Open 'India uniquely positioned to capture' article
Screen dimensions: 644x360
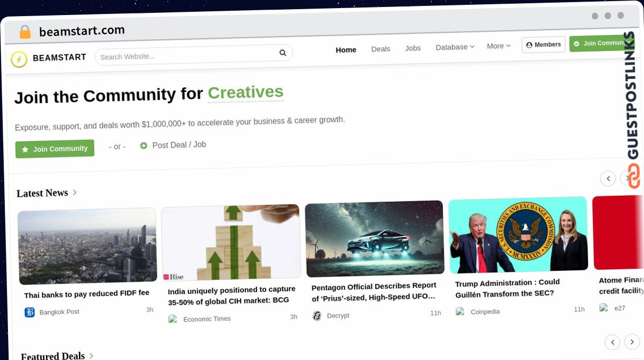pos(232,295)
